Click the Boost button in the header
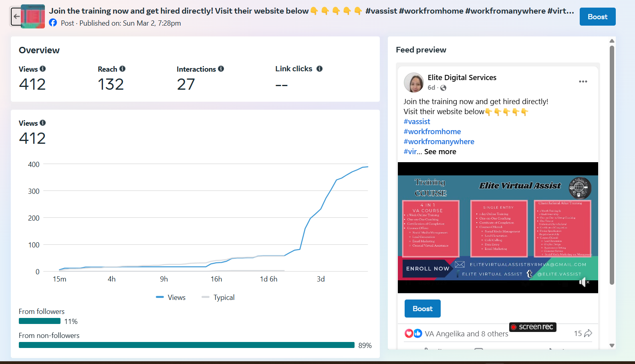The width and height of the screenshot is (635, 364). pos(597,17)
